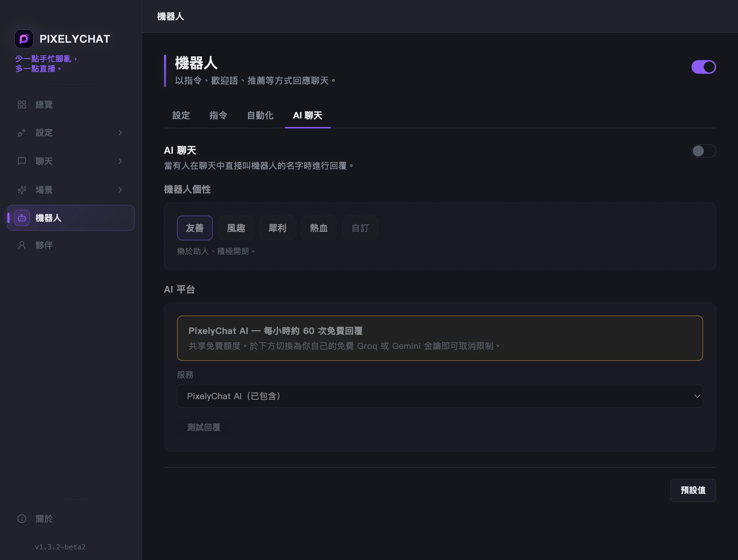The width and height of the screenshot is (738, 560).
Task: Click the 以指令、歡迎語 subtitle text
Action: point(255,81)
